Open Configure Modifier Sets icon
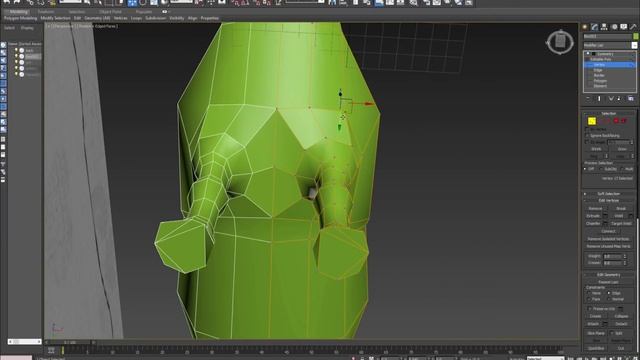Image resolution: width=640 pixels, height=360 pixels. coord(631,99)
